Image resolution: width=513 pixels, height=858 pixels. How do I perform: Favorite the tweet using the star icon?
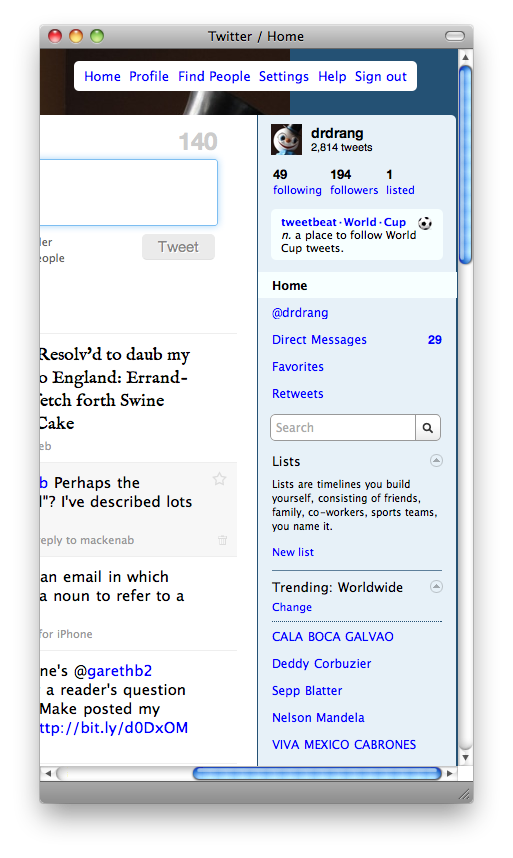pyautogui.click(x=219, y=479)
